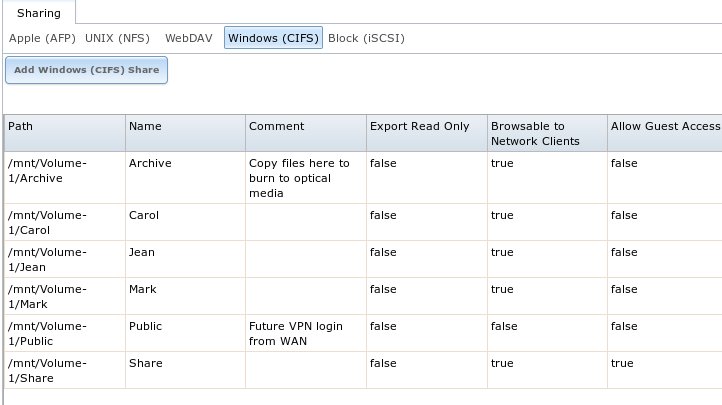
Task: Sort by the Comment column header
Action: 306,133
